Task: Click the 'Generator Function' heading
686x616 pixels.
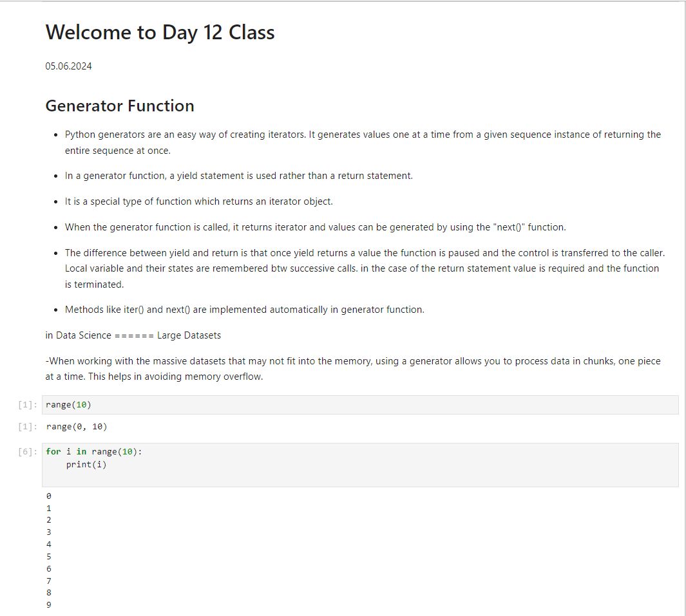Action: (x=119, y=106)
